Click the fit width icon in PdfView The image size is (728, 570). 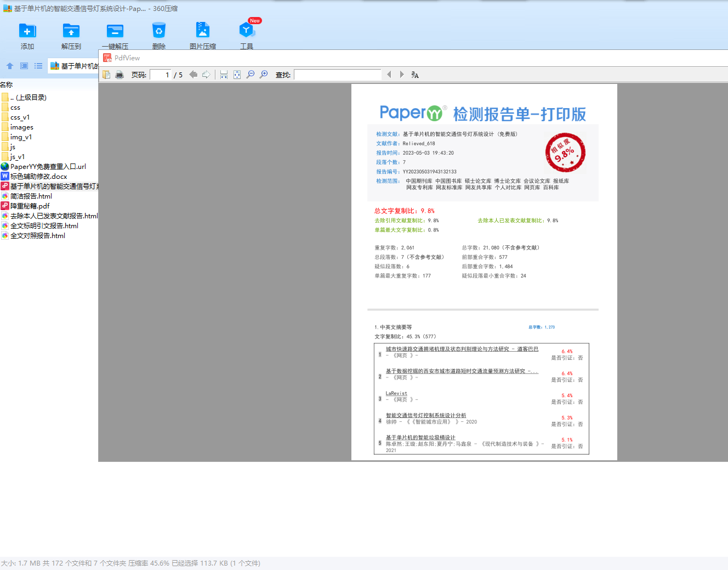[224, 75]
